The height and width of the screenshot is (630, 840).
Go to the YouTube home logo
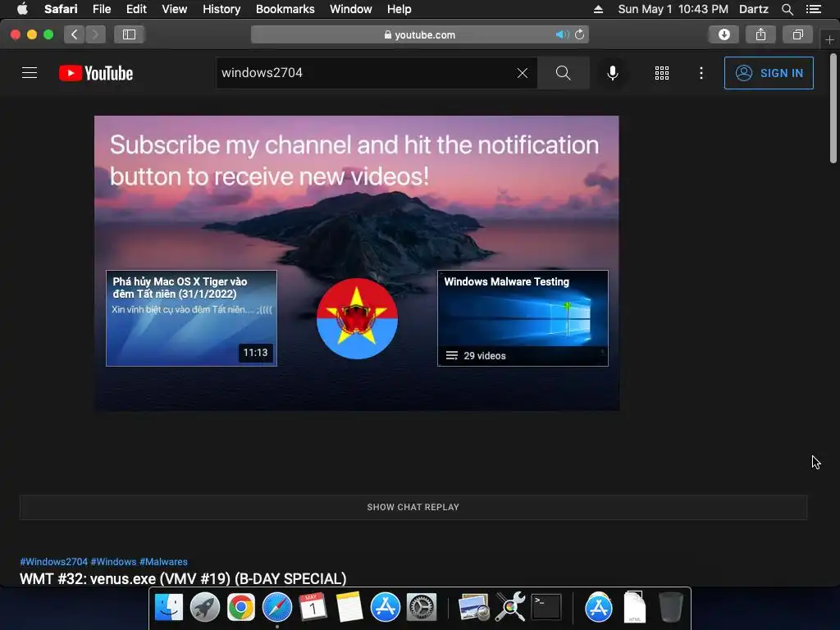coord(96,73)
